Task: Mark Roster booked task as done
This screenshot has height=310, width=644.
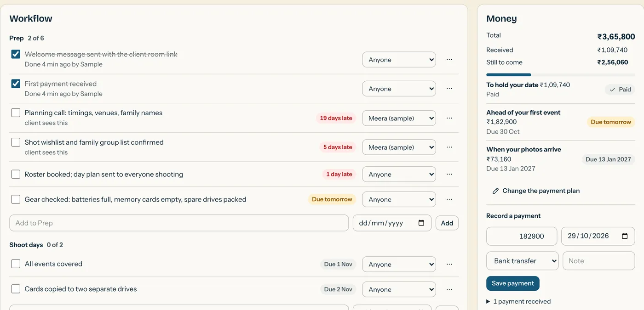Action: tap(16, 174)
